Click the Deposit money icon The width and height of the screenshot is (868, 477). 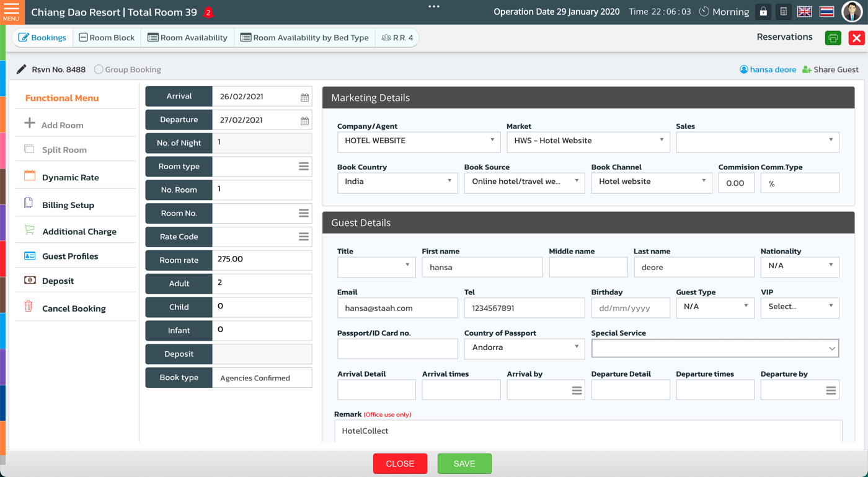point(29,280)
